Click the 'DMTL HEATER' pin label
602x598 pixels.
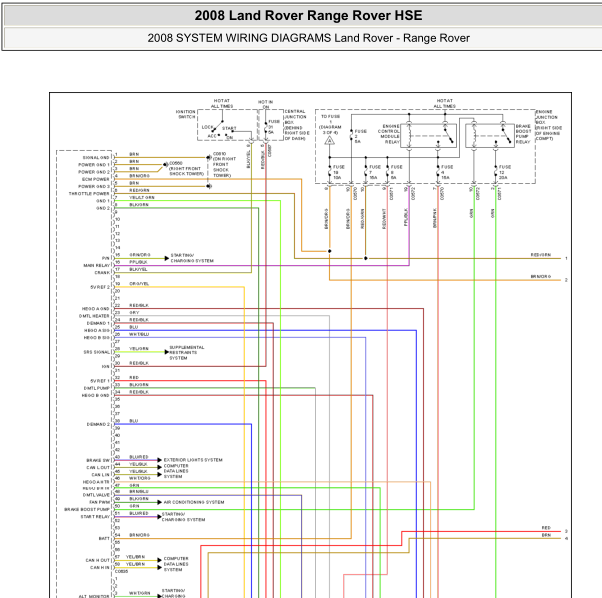[x=94, y=316]
